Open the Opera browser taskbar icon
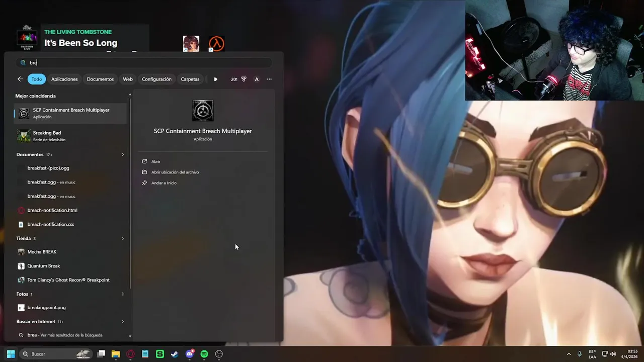 point(130,354)
